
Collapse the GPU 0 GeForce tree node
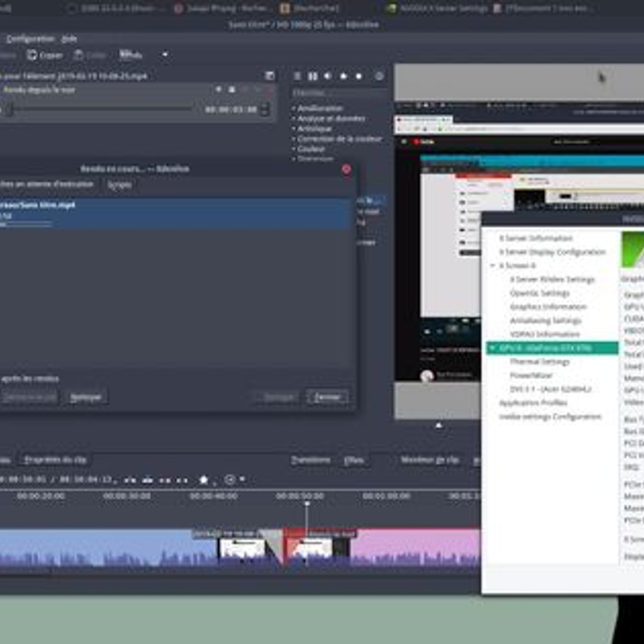[493, 348]
